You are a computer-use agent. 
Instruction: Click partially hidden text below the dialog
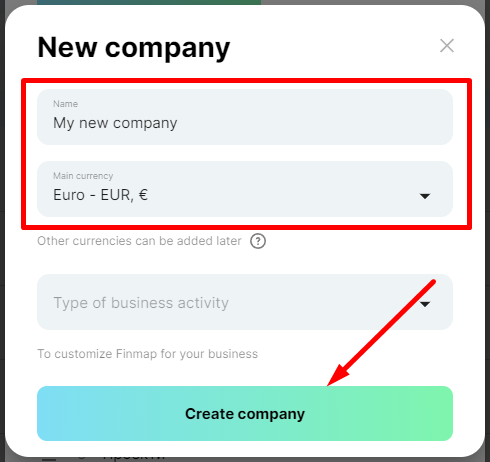tap(133, 458)
